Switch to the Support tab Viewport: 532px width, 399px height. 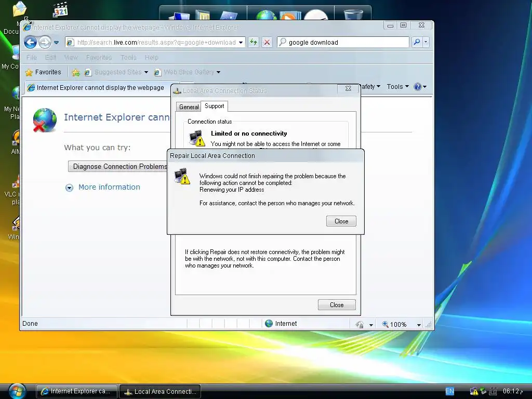tap(215, 106)
